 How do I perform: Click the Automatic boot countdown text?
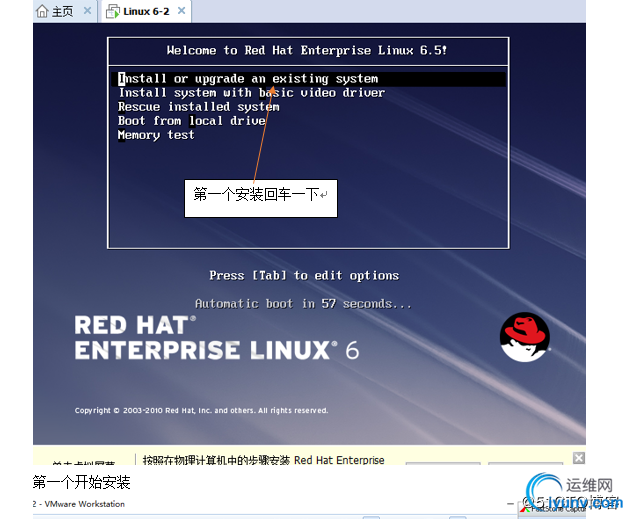[x=303, y=304]
